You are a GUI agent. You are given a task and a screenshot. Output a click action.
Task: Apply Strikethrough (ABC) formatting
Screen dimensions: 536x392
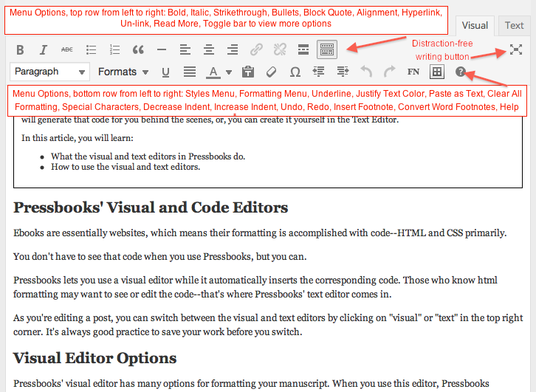pos(66,50)
